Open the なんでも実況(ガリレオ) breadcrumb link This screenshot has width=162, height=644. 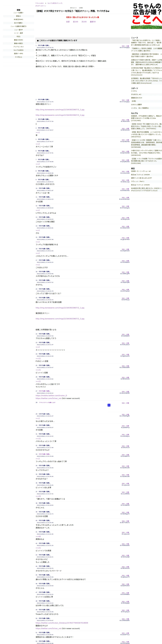55,3
